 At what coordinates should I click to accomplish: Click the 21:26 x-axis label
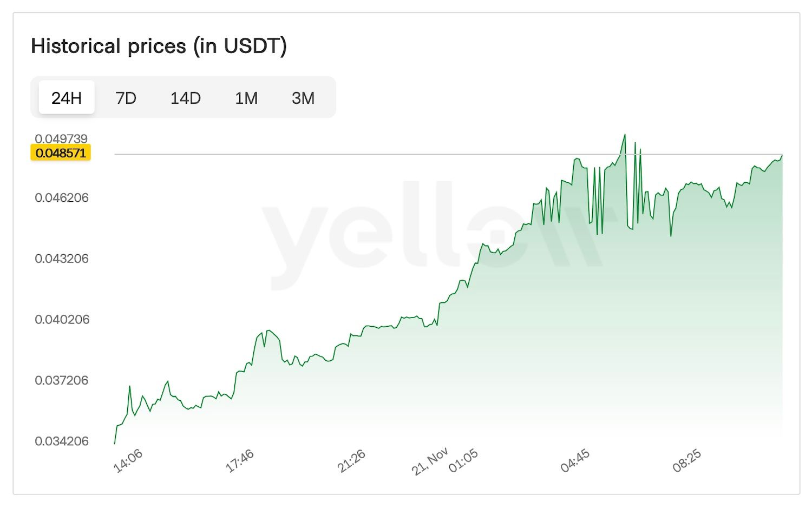[x=351, y=461]
